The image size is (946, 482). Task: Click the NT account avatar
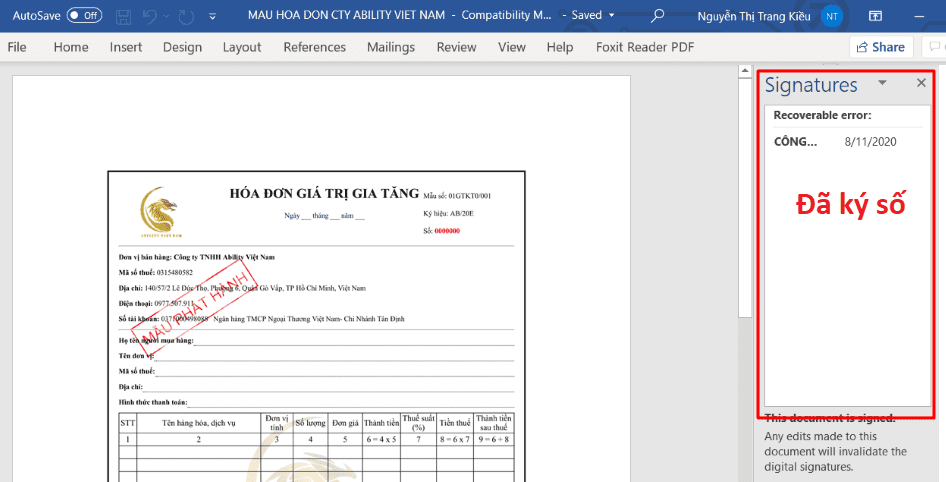832,16
